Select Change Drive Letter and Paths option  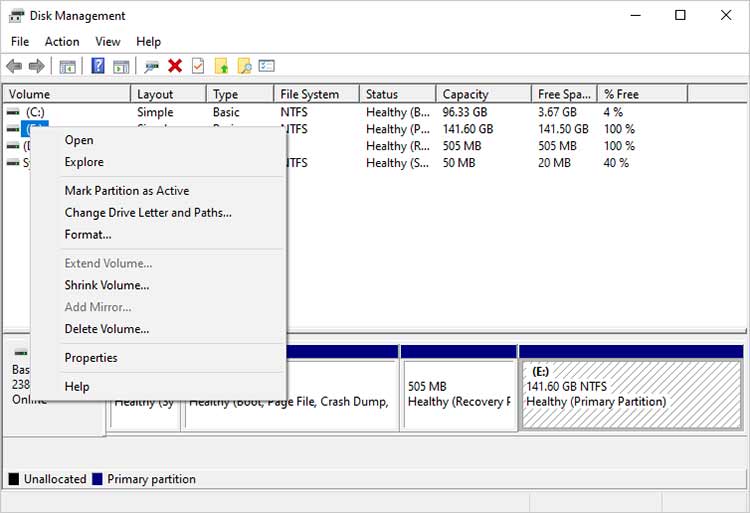click(148, 213)
